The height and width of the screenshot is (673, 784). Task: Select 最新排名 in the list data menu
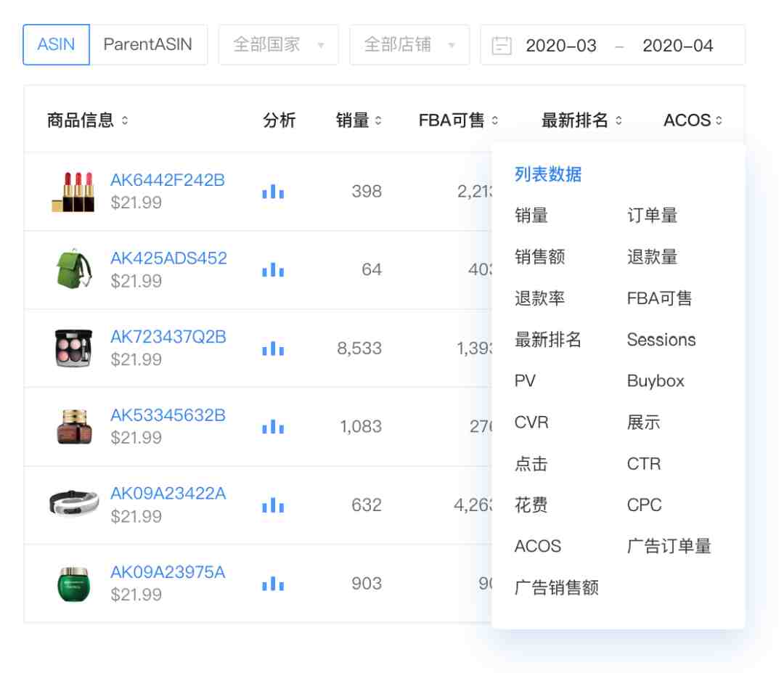(548, 340)
